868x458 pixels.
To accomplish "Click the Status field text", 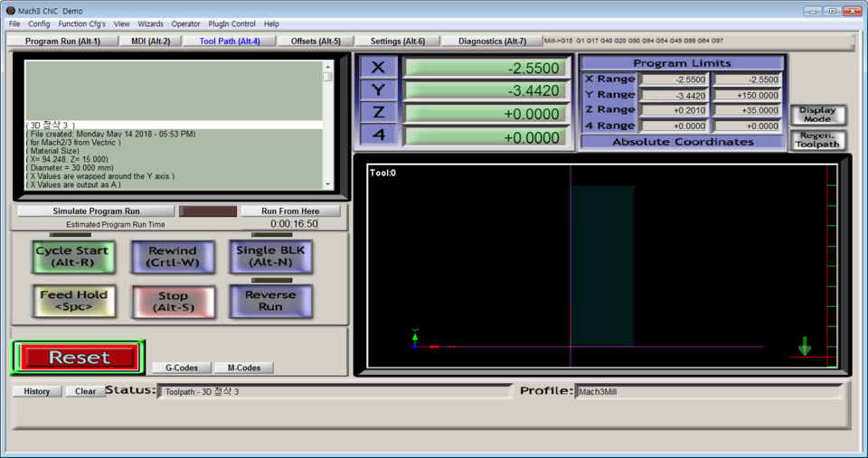I will [335, 392].
